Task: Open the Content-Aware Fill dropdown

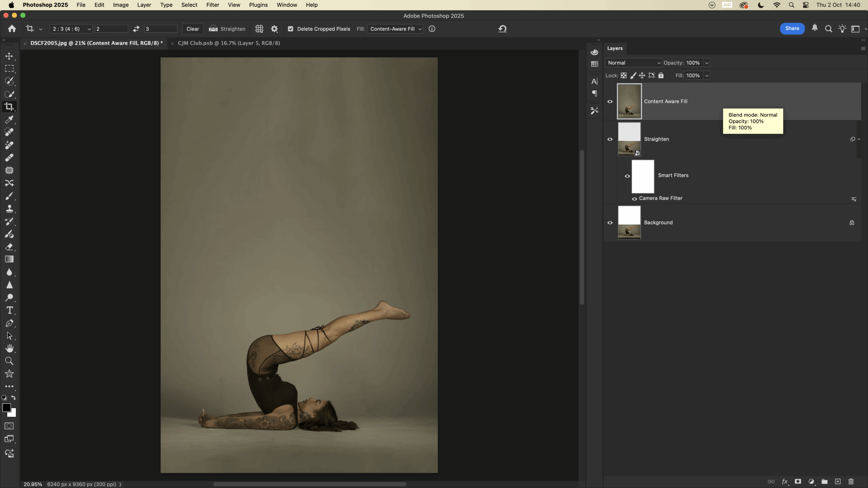Action: click(395, 29)
